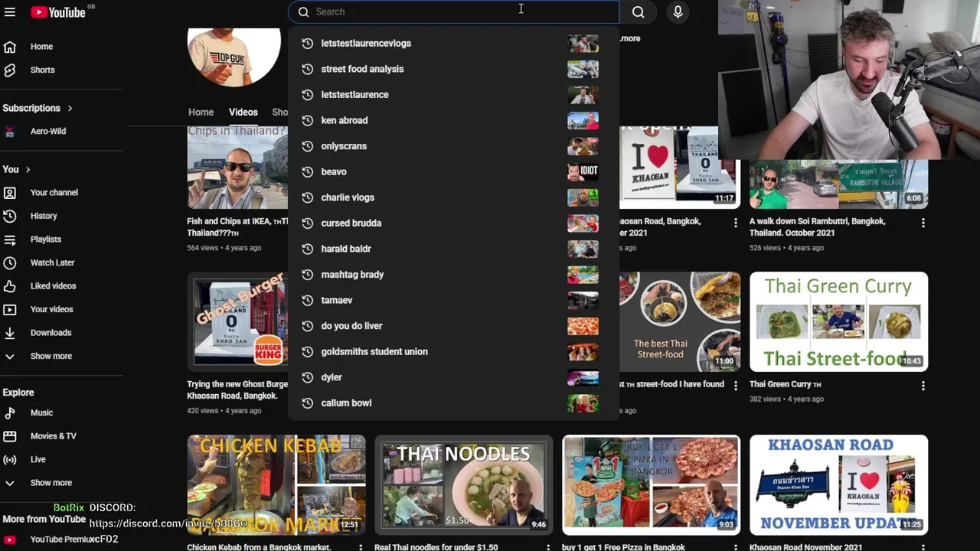Open the Live explore icon
980x551 pixels.
point(10,459)
